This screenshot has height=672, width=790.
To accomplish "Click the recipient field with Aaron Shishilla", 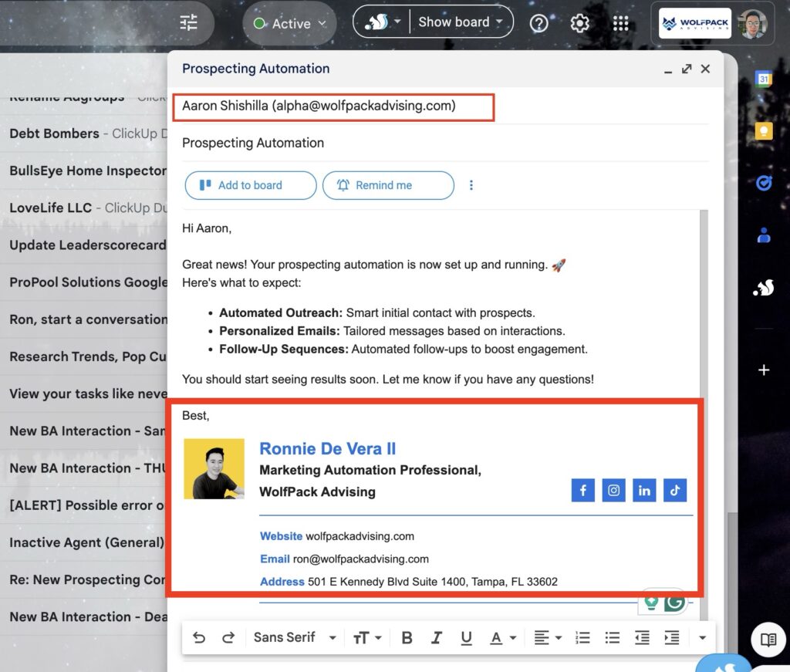I will point(333,106).
